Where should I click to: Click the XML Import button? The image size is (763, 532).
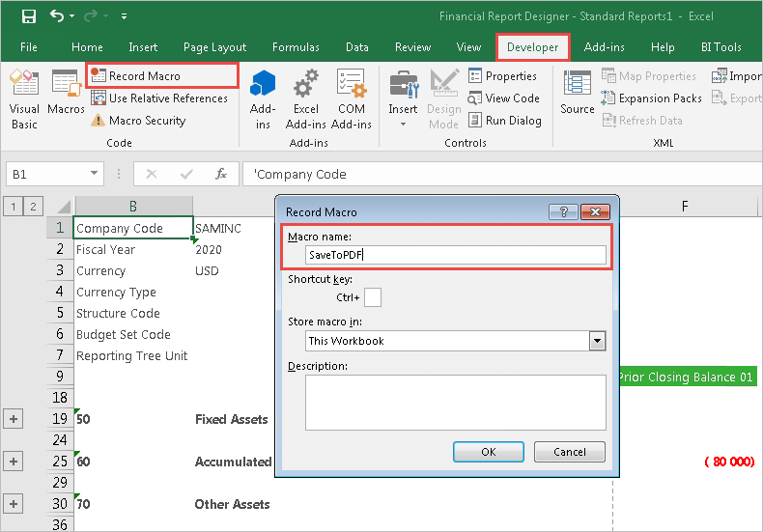click(736, 76)
